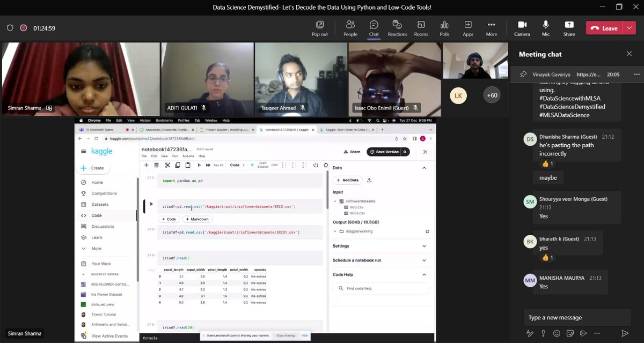
Task: Collapse the Data section chevron
Action: [424, 168]
